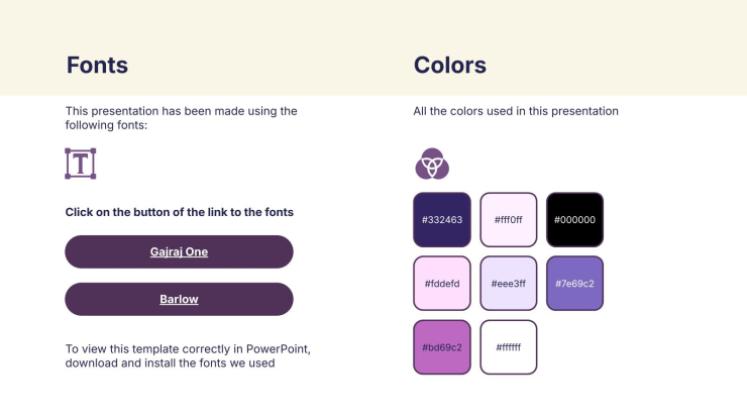
Task: Click the 'This presentation has been made' paragraph
Action: (x=181, y=118)
